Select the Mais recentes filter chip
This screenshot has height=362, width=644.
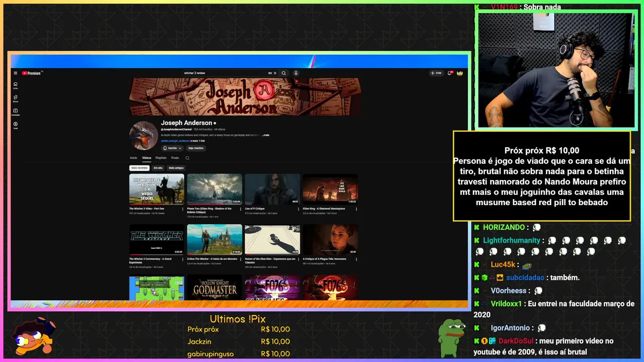(x=139, y=168)
